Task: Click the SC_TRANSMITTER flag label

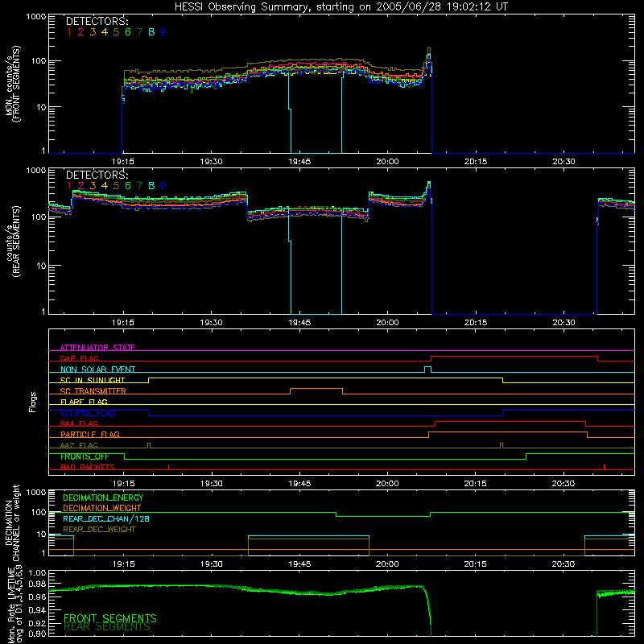Action: tap(93, 390)
